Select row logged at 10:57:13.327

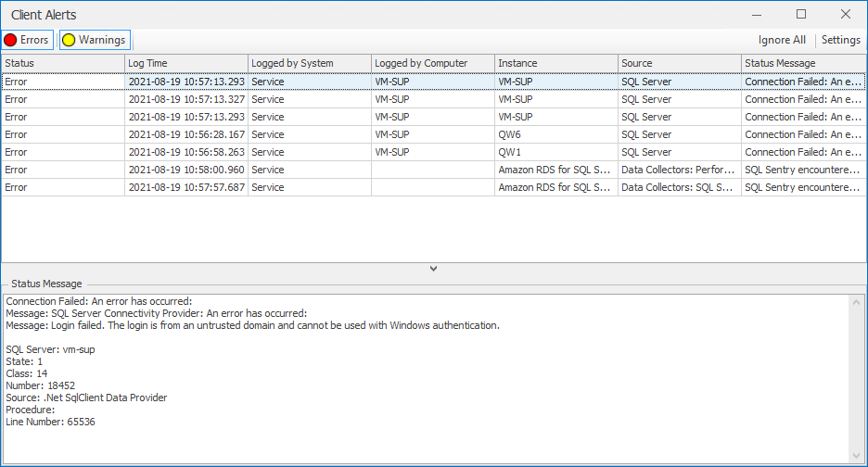coord(433,99)
